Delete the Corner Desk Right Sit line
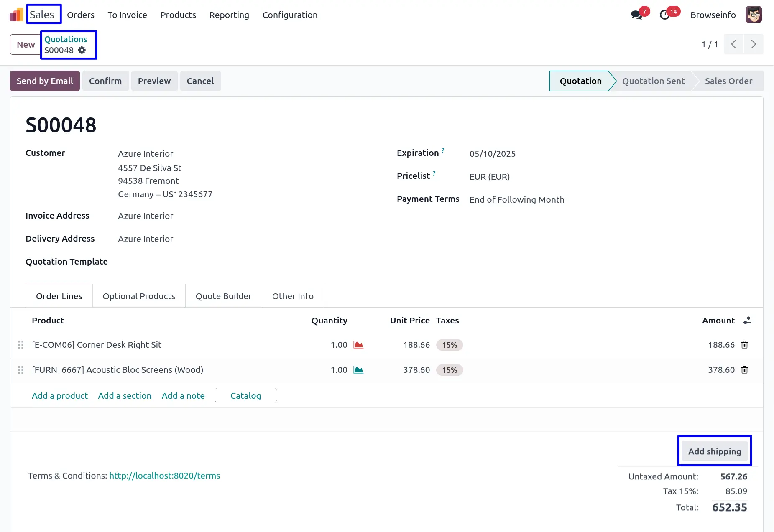This screenshot has height=532, width=774. pos(744,345)
